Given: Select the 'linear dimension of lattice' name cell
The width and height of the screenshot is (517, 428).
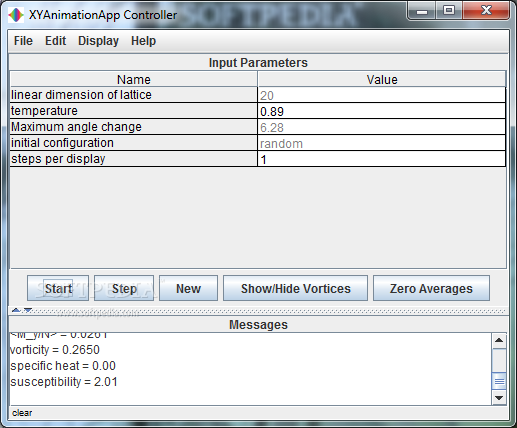Looking at the screenshot, I should pos(134,95).
